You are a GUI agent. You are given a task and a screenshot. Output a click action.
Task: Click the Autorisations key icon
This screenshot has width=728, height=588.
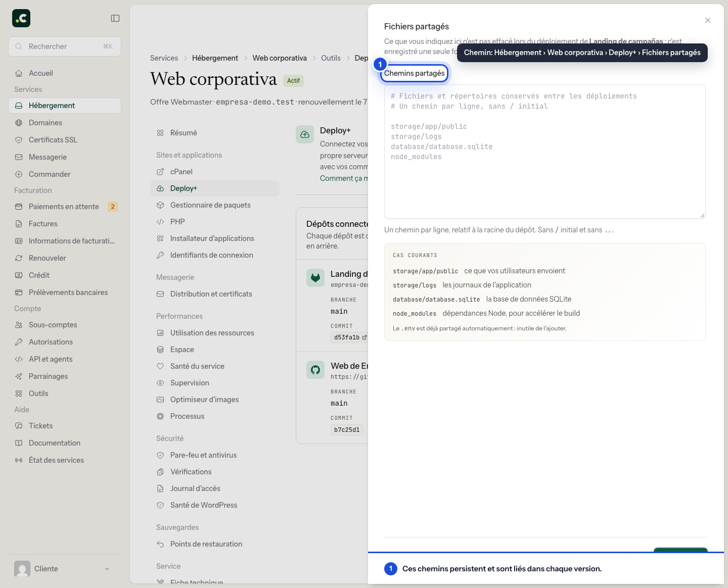19,342
